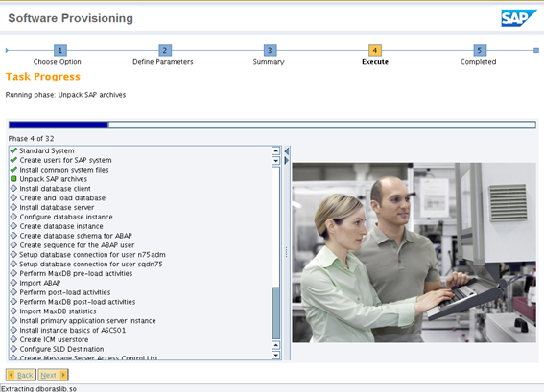Click diamond icon beside connection for user n75adm
The height and width of the screenshot is (392, 544).
click(x=13, y=254)
